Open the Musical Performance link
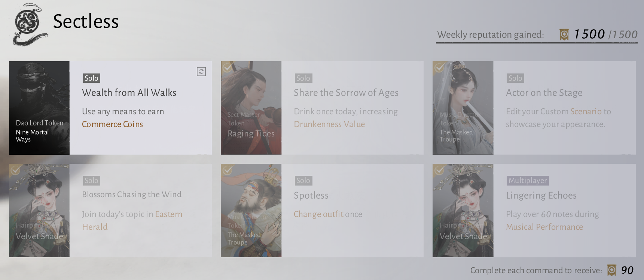644x280 pixels. tap(544, 227)
